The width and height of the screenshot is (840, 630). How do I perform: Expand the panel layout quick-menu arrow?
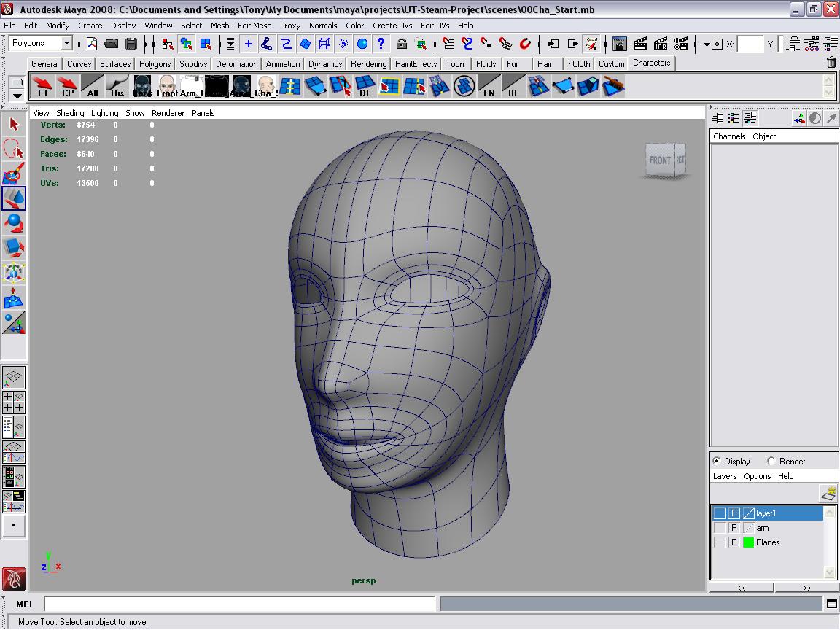(13, 525)
